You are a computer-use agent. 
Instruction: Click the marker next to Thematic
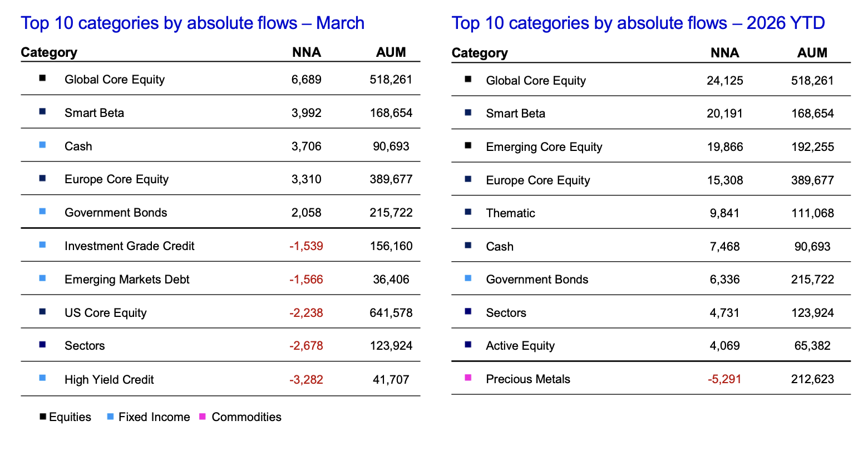(x=468, y=212)
